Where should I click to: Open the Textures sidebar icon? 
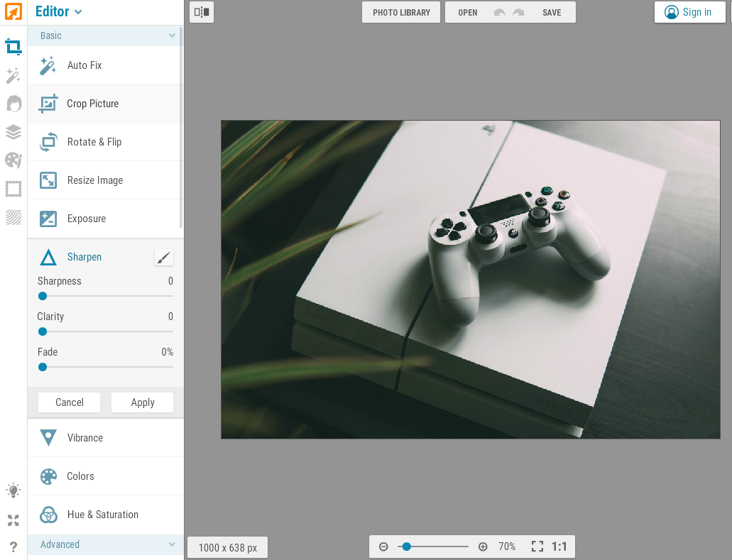(13, 217)
